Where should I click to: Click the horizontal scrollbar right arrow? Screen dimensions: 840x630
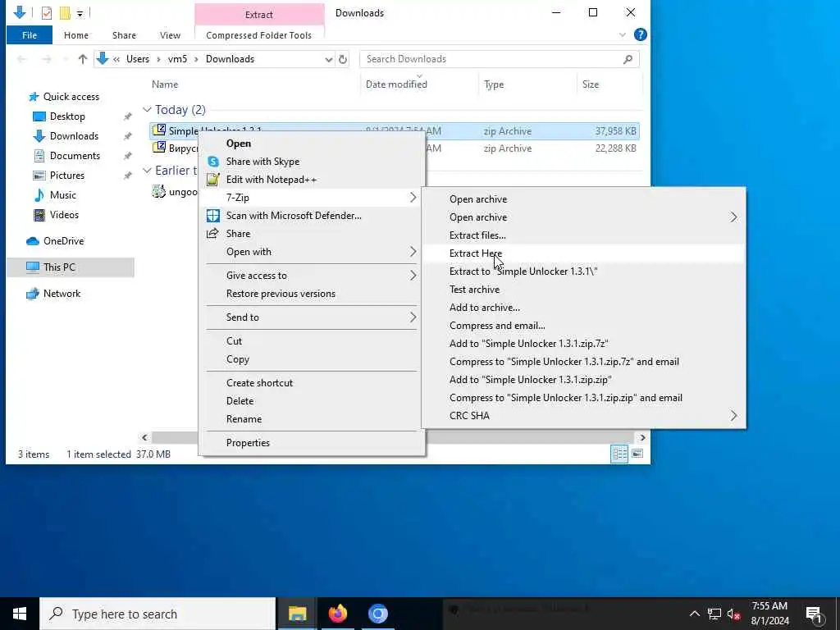click(x=642, y=438)
